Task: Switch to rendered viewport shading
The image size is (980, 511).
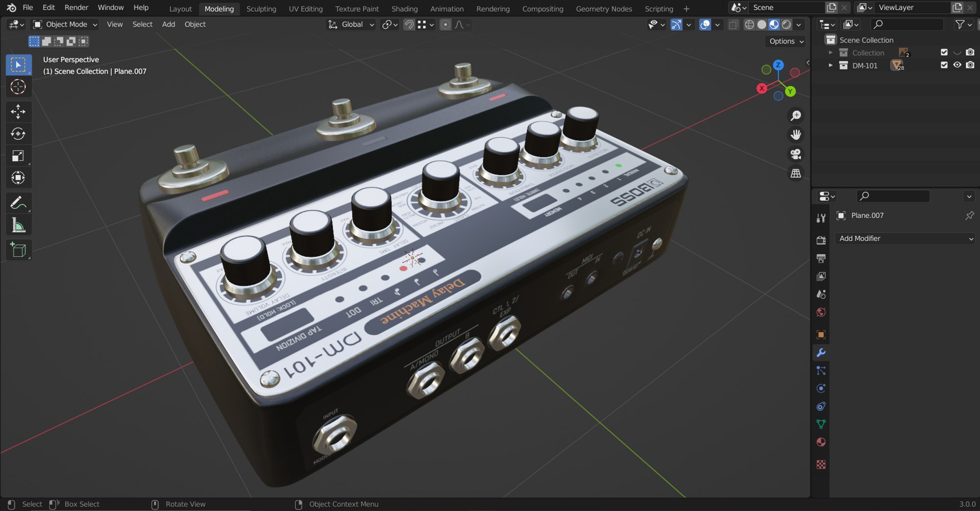Action: coord(787,25)
